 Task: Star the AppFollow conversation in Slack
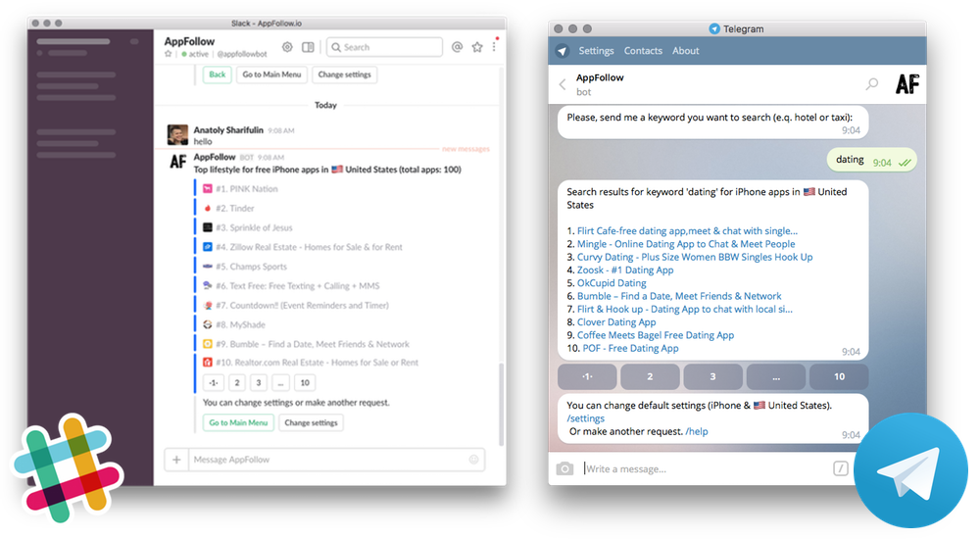(169, 55)
